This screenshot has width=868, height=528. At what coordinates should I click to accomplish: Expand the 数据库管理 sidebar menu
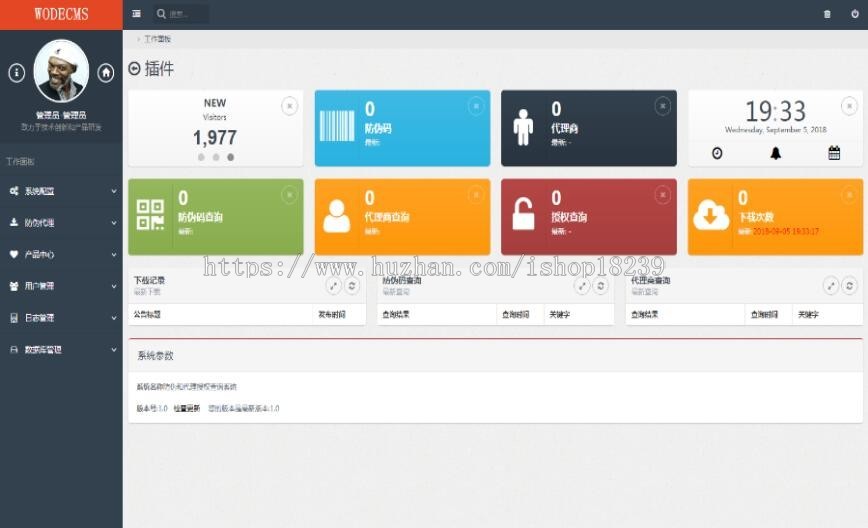point(61,349)
